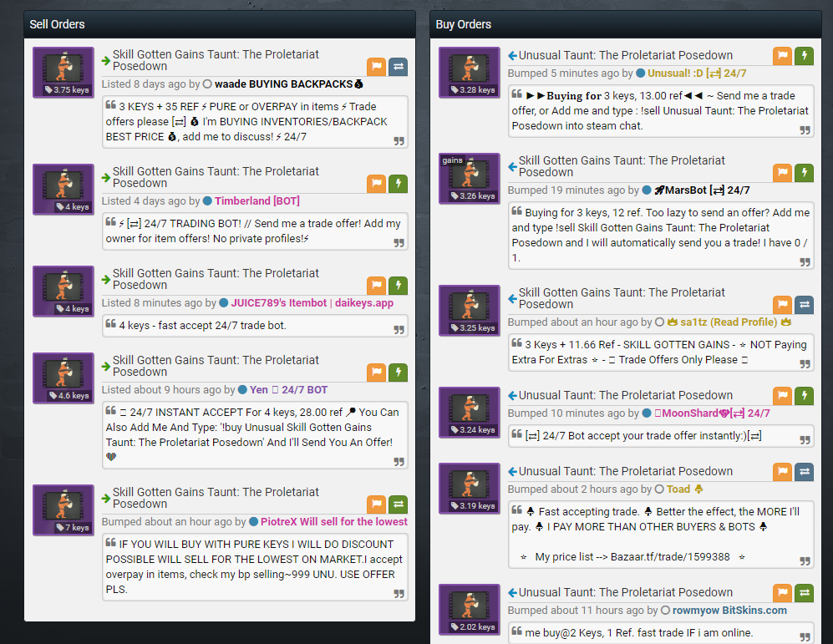833x644 pixels.
Task: Click "4 keys - fast accept 24/7 trade bot." text
Action: point(202,326)
